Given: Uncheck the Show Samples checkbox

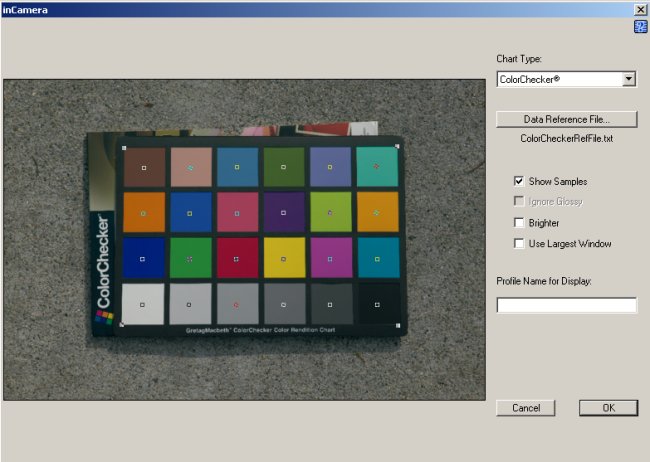Looking at the screenshot, I should click(x=519, y=181).
